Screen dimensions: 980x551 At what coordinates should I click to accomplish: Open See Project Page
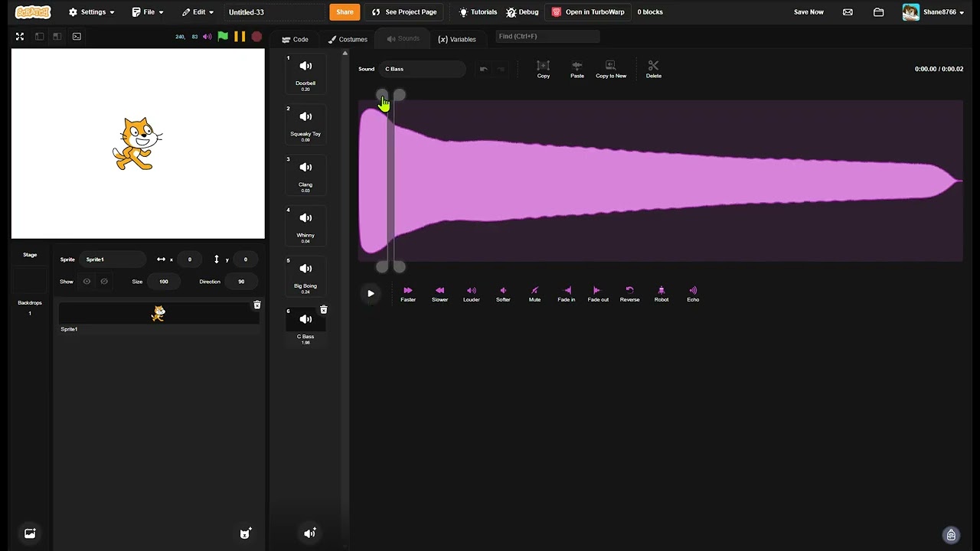coord(404,12)
